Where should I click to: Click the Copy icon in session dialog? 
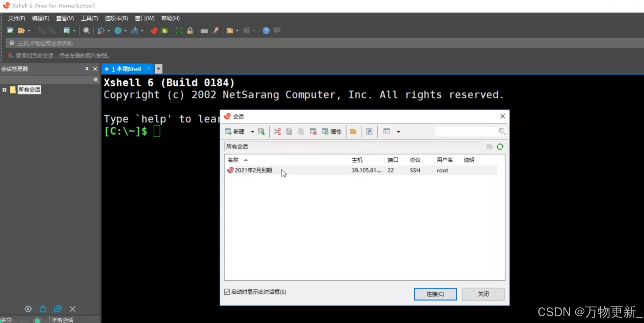coord(289,132)
